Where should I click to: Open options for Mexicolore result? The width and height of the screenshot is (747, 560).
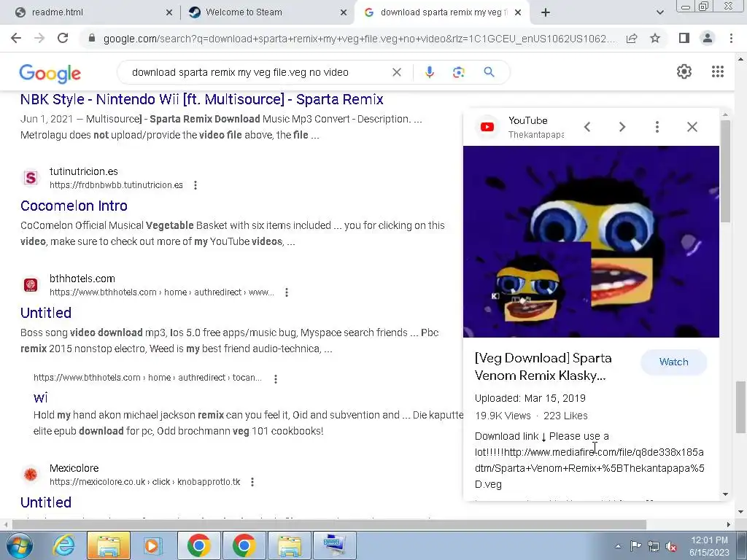pyautogui.click(x=252, y=482)
